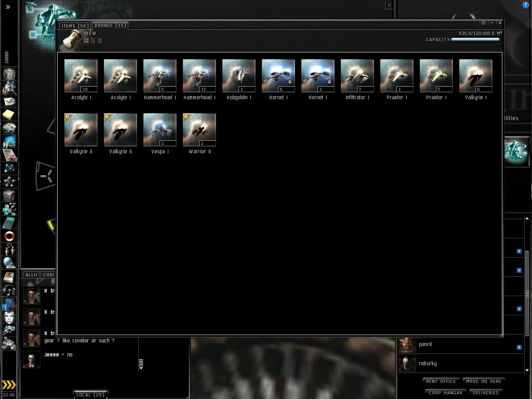This screenshot has height=399, width=532.
Task: Click the 22:06 clock in the sidebar
Action: (x=9, y=395)
